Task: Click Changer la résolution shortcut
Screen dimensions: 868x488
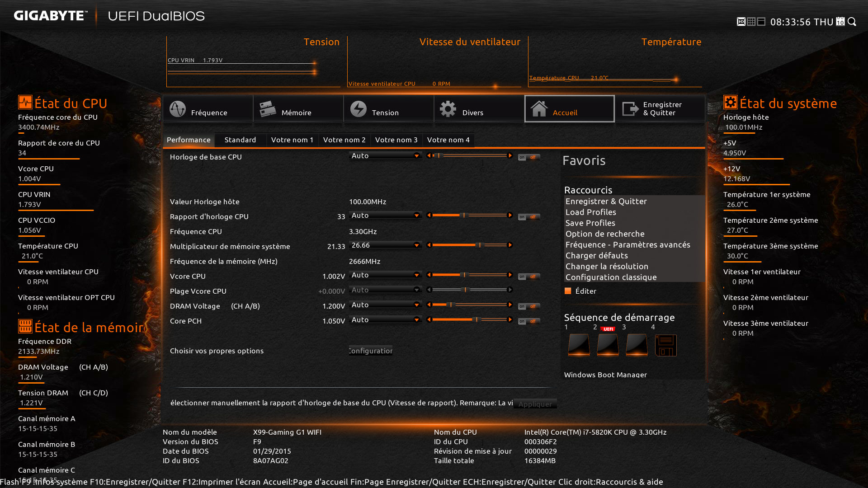Action: click(x=607, y=266)
